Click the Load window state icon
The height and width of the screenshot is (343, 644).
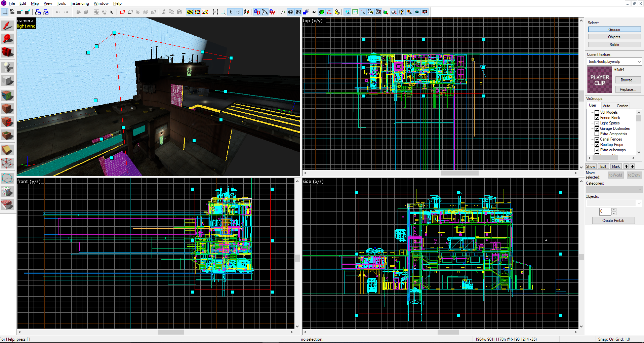tap(38, 12)
